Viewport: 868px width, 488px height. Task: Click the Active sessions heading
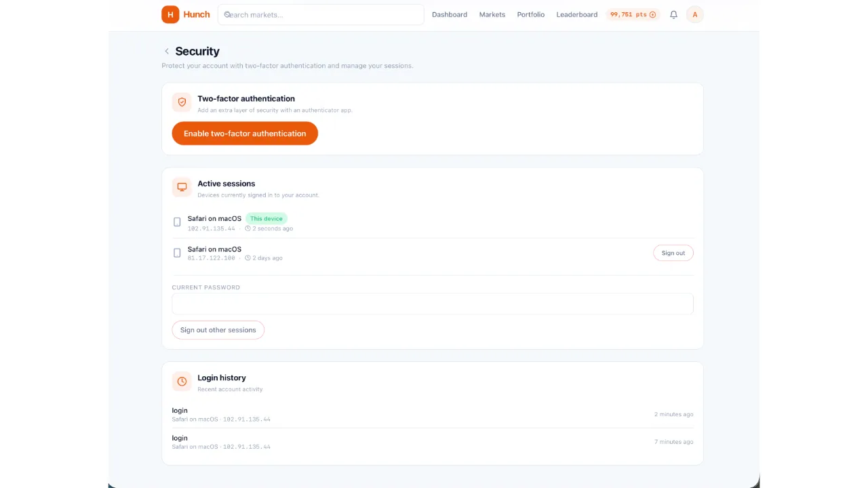point(226,184)
